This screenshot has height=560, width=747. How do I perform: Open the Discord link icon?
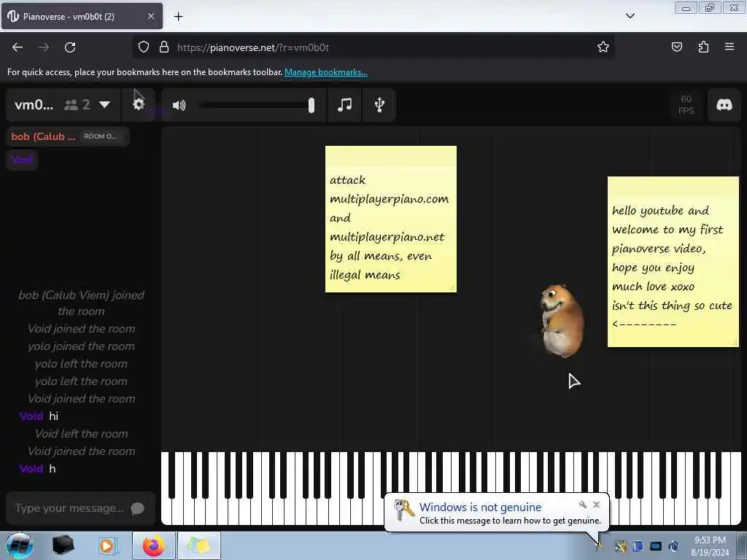724,105
